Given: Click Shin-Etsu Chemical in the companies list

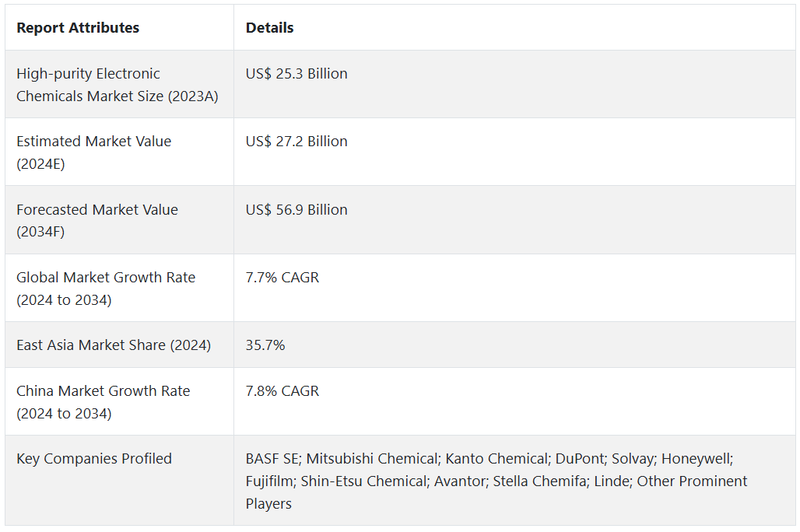Looking at the screenshot, I should click(x=364, y=481).
